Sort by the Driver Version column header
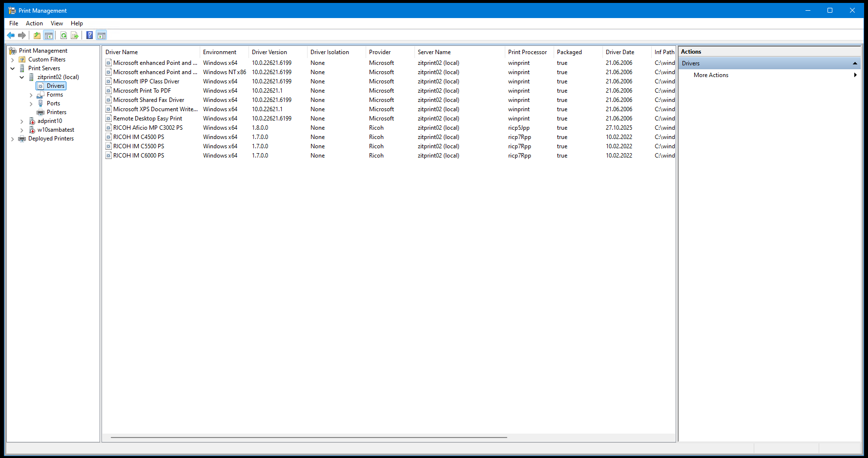The width and height of the screenshot is (868, 458). [269, 52]
